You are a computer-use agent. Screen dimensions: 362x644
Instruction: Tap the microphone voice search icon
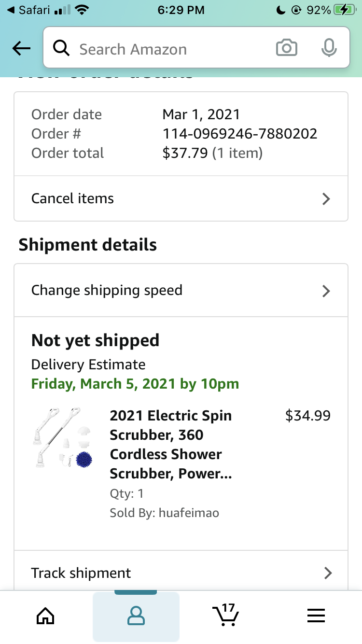pos(329,48)
